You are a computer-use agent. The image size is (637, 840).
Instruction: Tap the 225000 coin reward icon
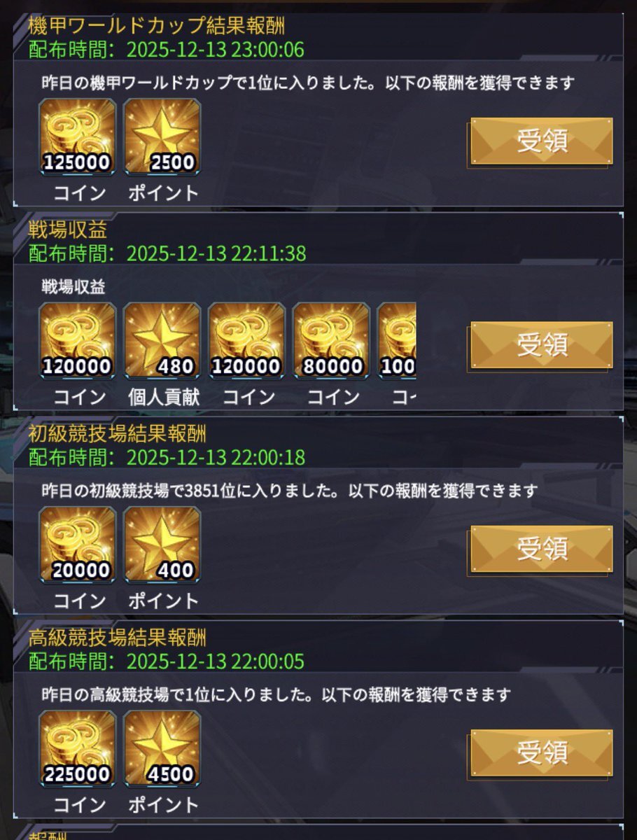[77, 749]
